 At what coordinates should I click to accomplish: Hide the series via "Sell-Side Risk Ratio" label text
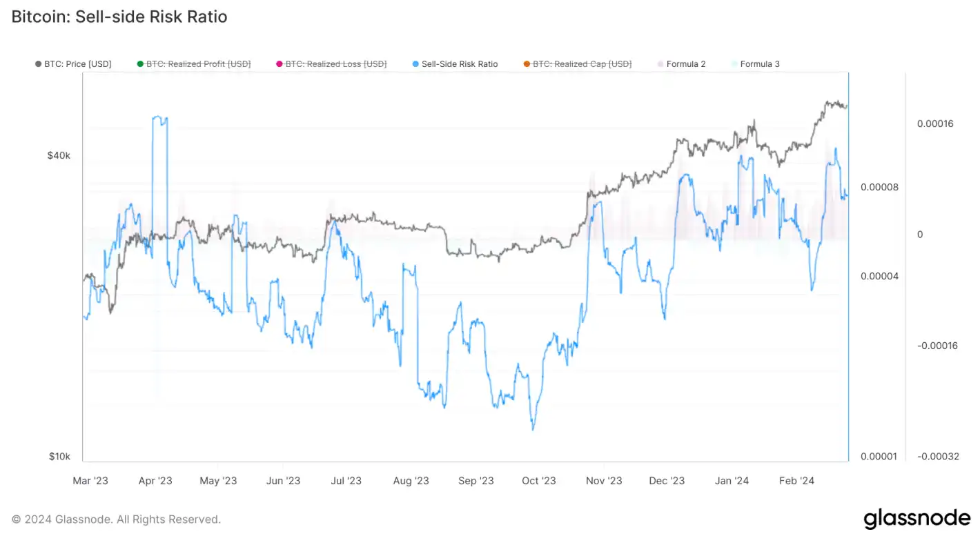click(460, 64)
